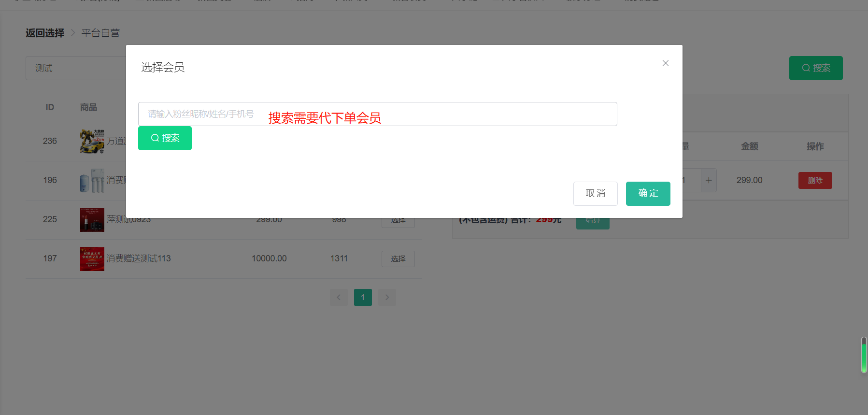
Task: Confirm with the 确定 button
Action: tap(648, 194)
